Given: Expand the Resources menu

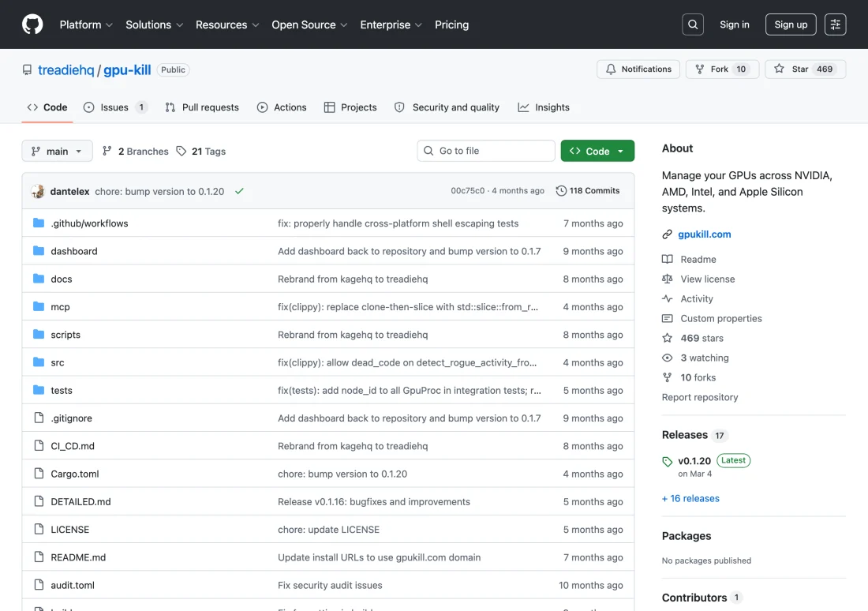Looking at the screenshot, I should pos(227,24).
